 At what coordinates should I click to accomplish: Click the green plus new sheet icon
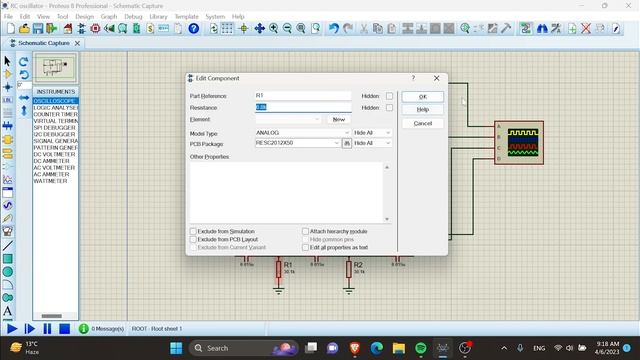point(572,28)
